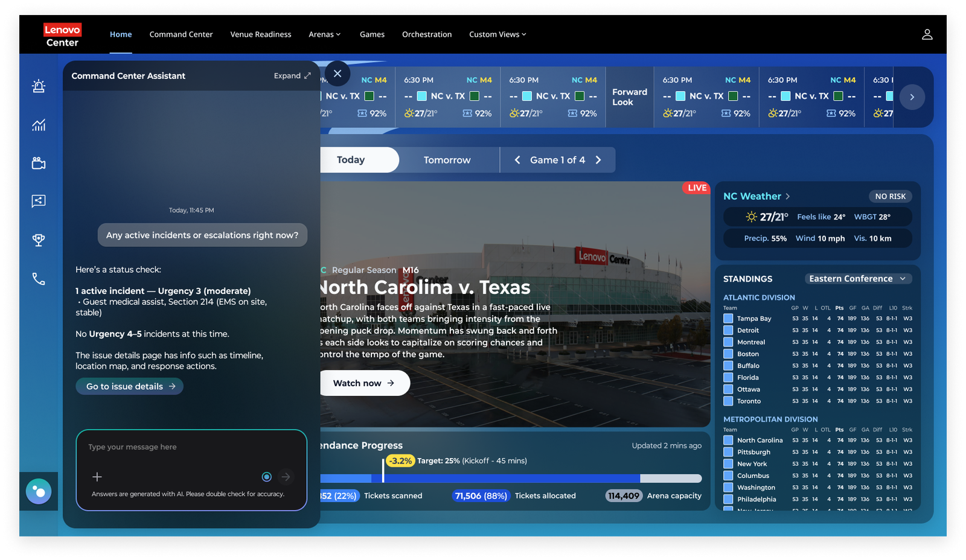The image size is (966, 560).
Task: Click the Forward Look card
Action: pyautogui.click(x=630, y=97)
